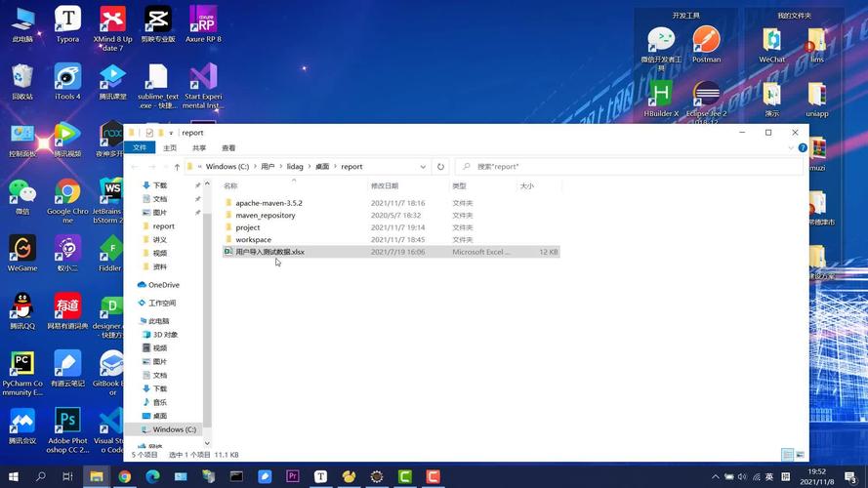Viewport: 868px width, 488px height.
Task: Switch to details view layout icon
Action: [787, 455]
